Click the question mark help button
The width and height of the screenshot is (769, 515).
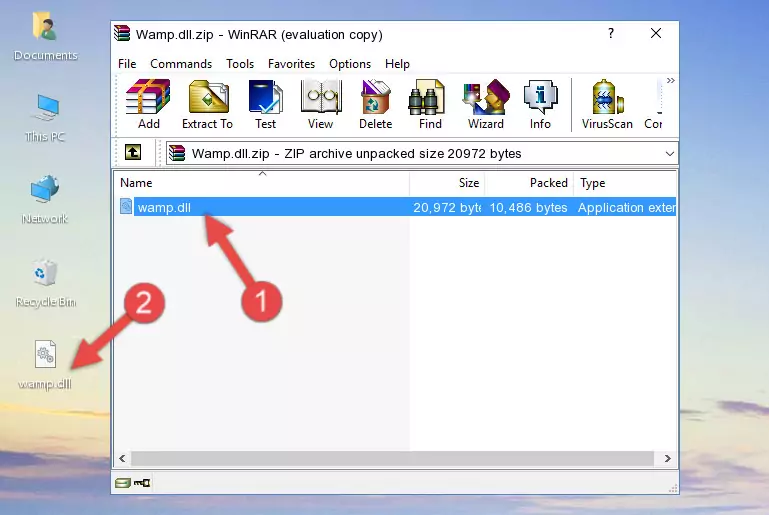[x=611, y=33]
